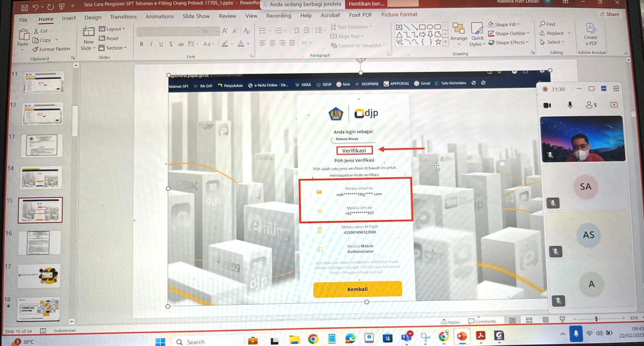This screenshot has width=644, height=346.
Task: Expand the Section dropdown
Action: point(113,48)
